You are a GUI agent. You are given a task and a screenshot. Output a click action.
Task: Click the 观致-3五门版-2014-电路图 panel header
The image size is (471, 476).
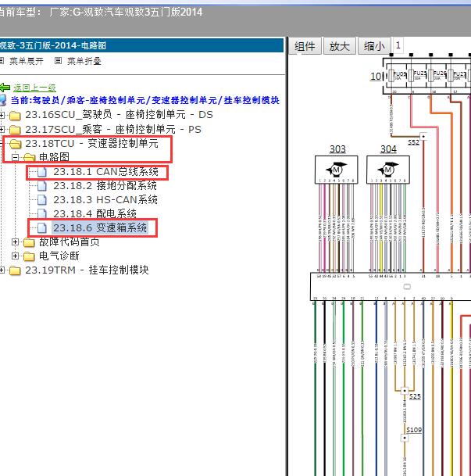(141, 45)
